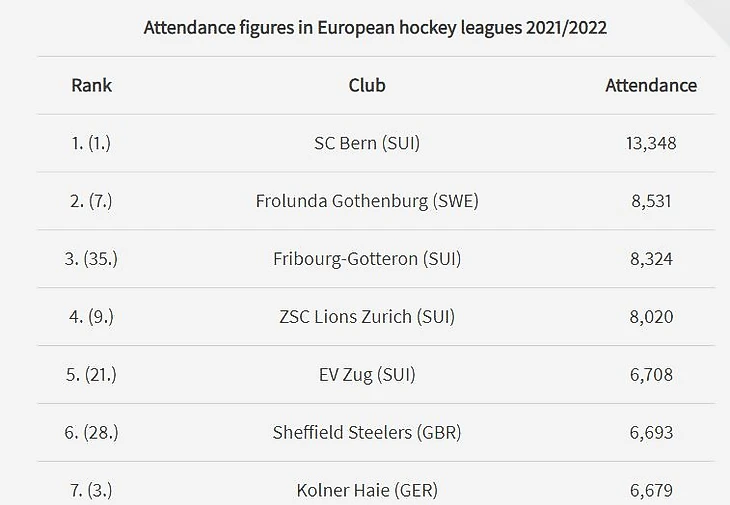Click the rank cell reading 3. (35.)
730x505 pixels.
point(91,259)
